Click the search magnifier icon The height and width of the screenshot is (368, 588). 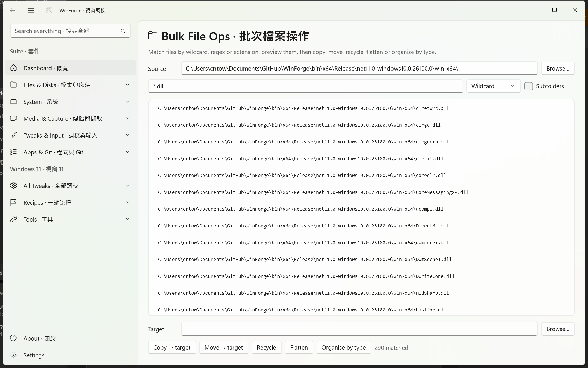point(123,31)
